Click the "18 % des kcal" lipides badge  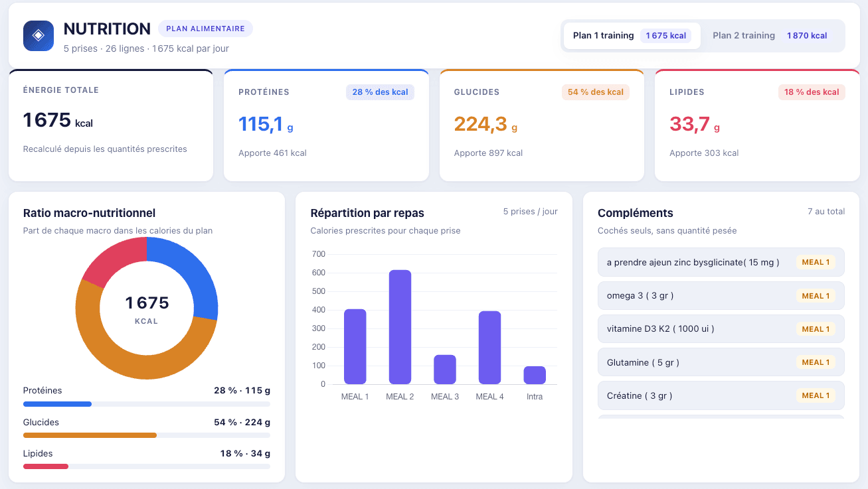pos(812,92)
